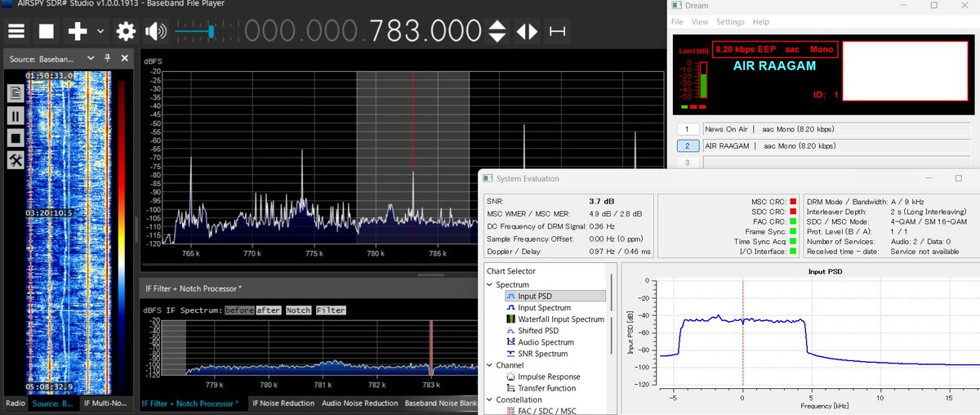Viewport: 980px width, 415px height.
Task: Click the baseband waterfall timeline at 03:20:10
Action: [48, 212]
